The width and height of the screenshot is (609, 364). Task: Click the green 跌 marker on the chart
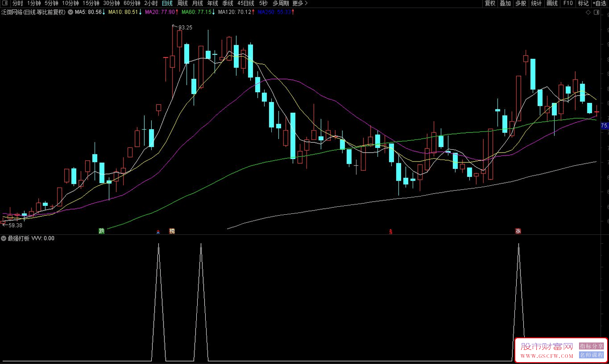(x=101, y=231)
